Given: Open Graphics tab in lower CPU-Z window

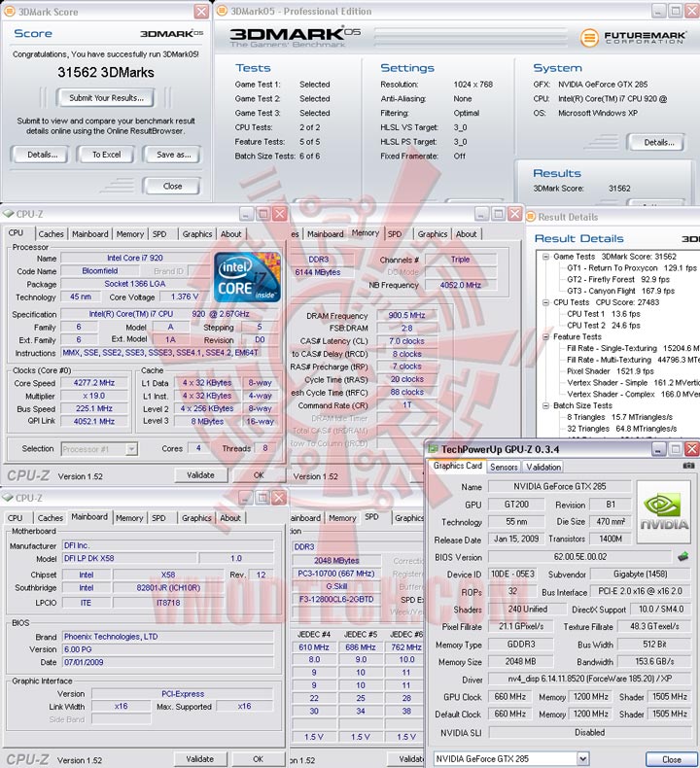Looking at the screenshot, I should [196, 518].
